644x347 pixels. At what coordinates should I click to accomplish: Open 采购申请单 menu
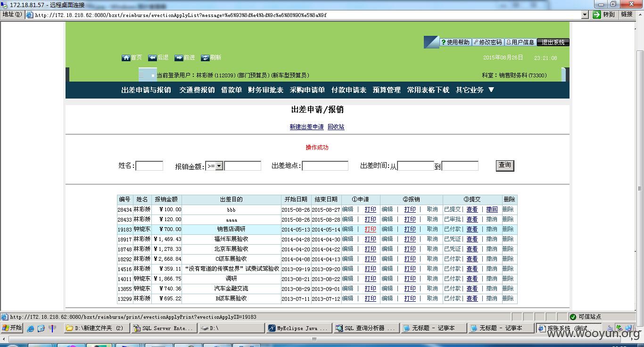[x=307, y=90]
